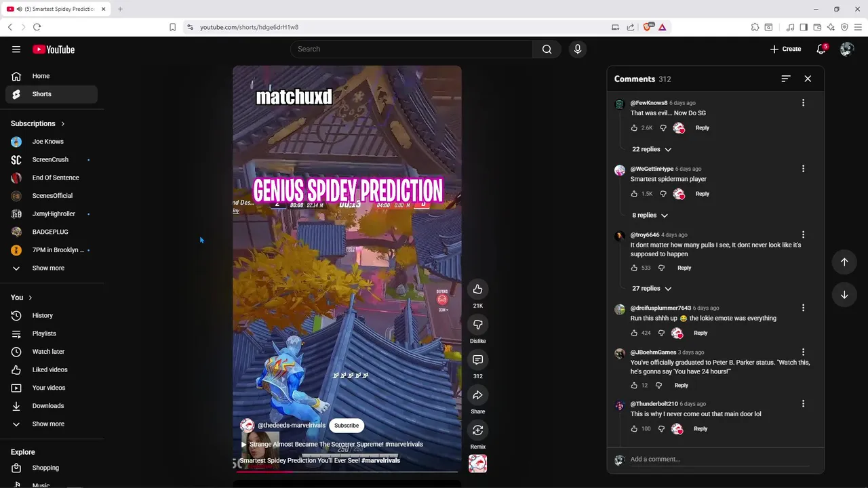Open options menu for @WeGettinHype comment
This screenshot has height=488, width=868.
pos(803,169)
